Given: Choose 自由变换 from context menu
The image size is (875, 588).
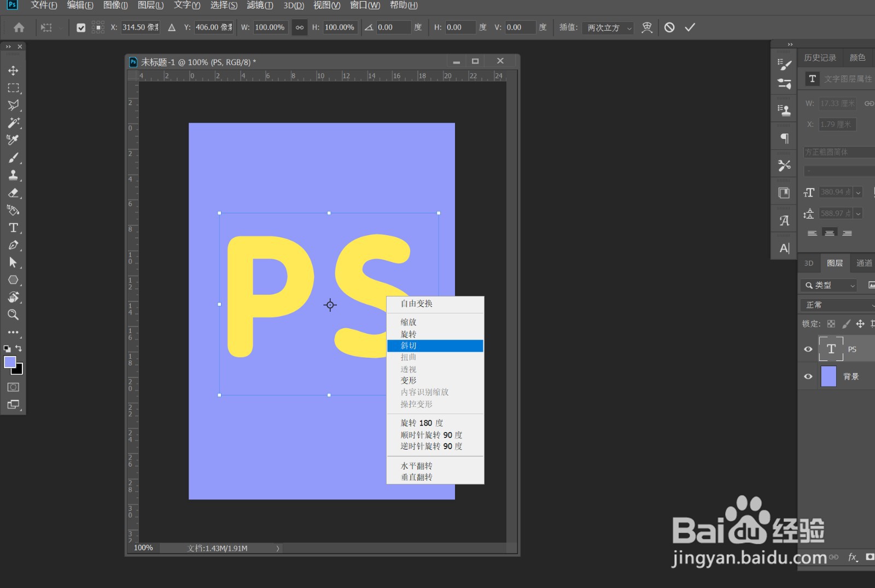Looking at the screenshot, I should coord(435,304).
